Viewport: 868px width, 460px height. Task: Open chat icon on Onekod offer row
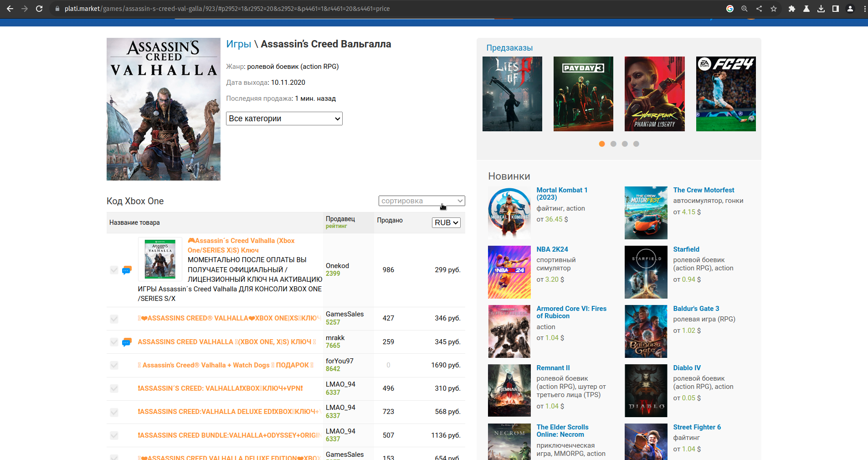[127, 270]
